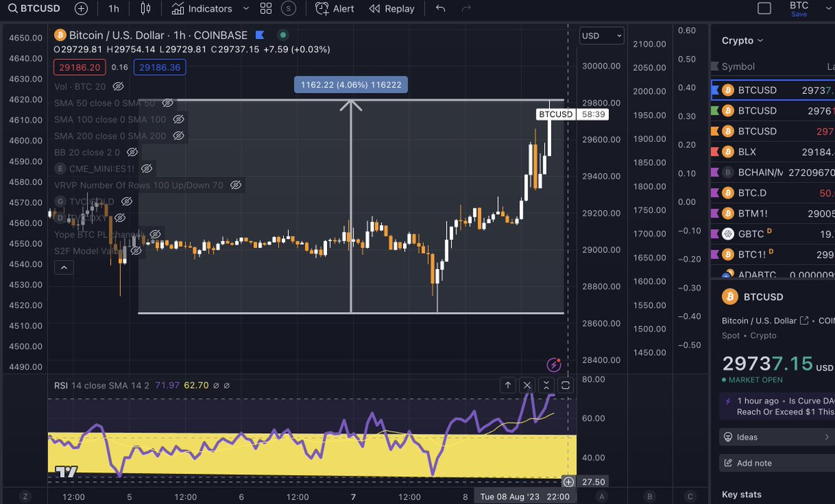Image resolution: width=835 pixels, height=504 pixels.
Task: Expand the indicators favorites dropdown arrow
Action: tap(245, 8)
